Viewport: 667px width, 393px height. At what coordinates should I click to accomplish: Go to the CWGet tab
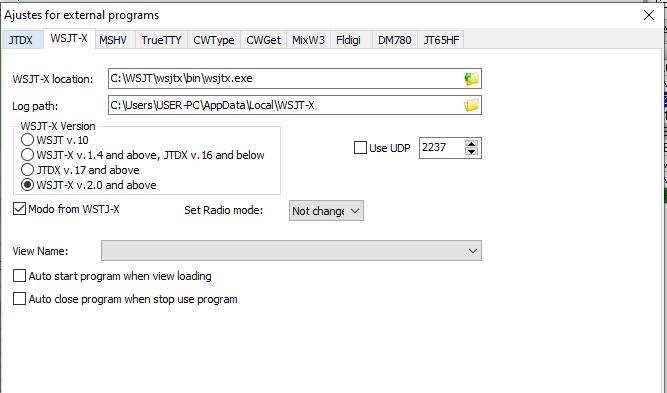[263, 40]
